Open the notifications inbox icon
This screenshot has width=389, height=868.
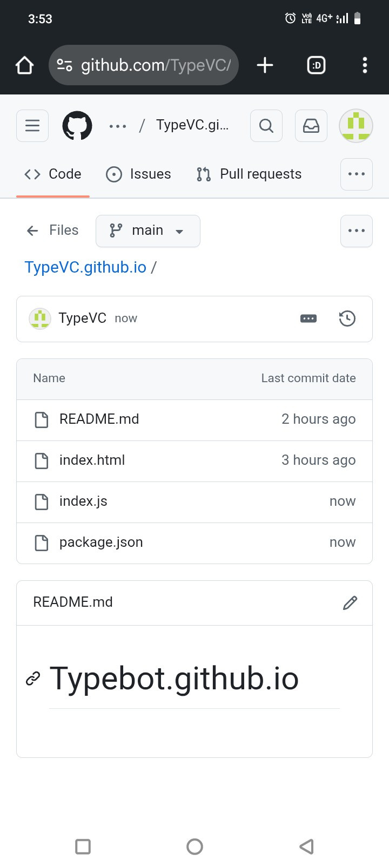point(311,126)
